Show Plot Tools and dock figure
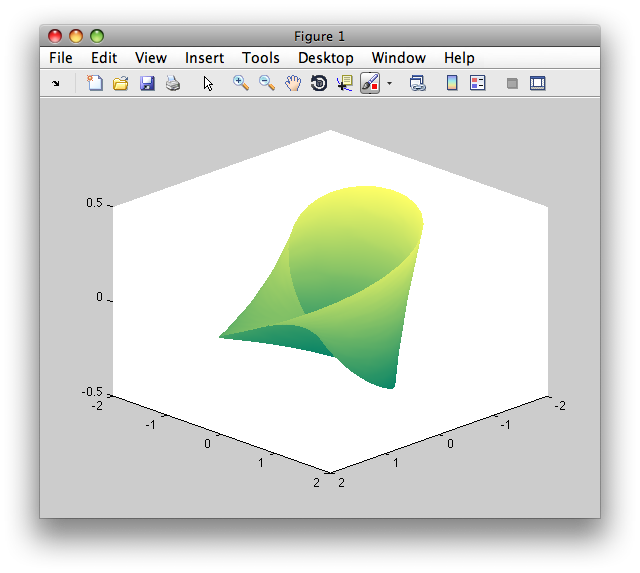Viewport: 640px width, 573px height. coord(538,83)
